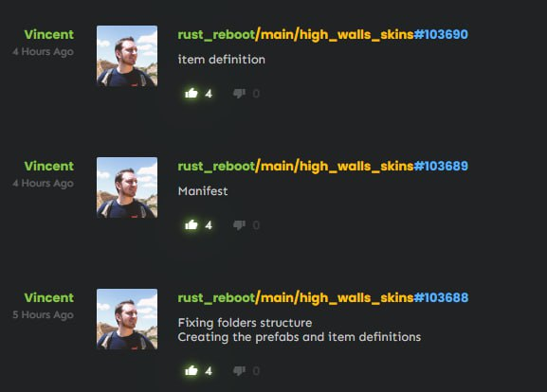Viewport: 547px width, 392px height.
Task: Like the Manifest commit #103689
Action: pos(191,225)
